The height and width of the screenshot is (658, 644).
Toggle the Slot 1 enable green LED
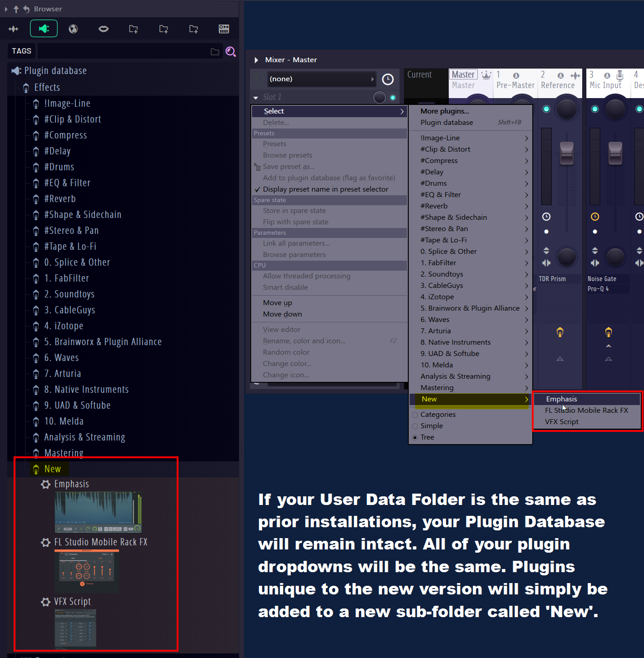coord(393,98)
